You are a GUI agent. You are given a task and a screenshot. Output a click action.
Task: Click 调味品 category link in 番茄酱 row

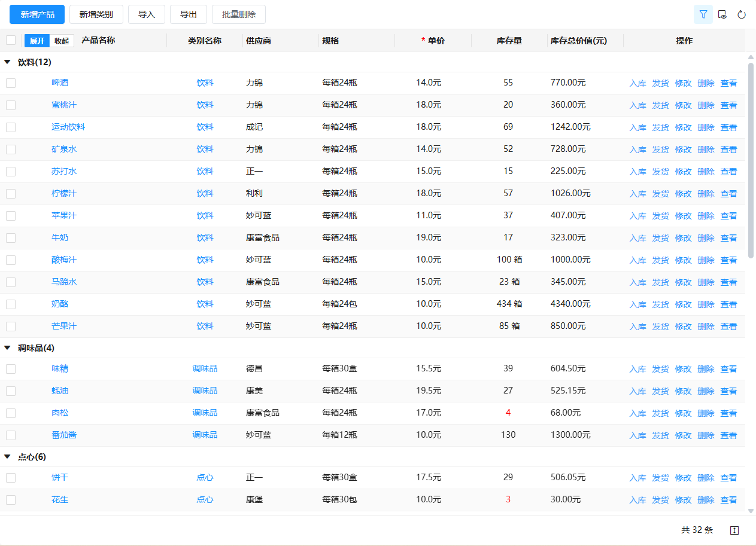205,435
